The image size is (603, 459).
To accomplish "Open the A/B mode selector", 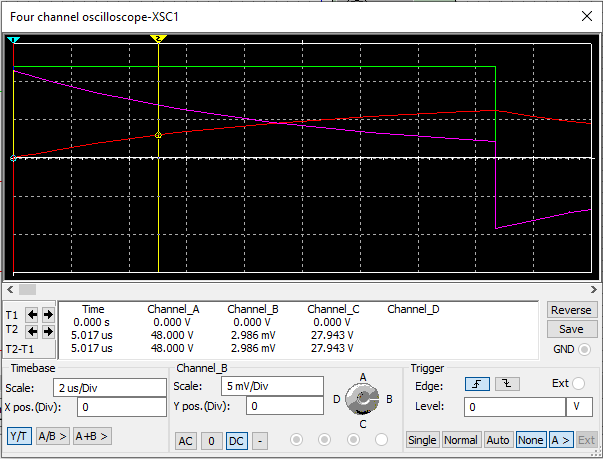I will pos(53,436).
